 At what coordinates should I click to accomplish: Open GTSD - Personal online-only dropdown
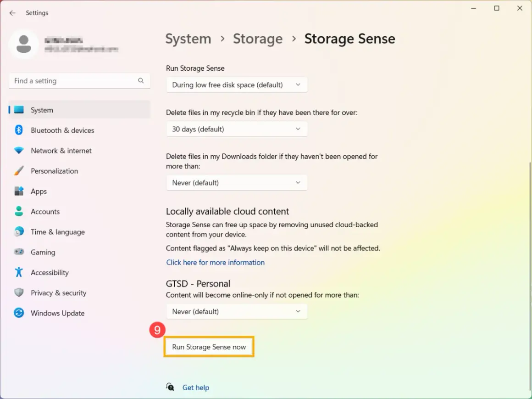[237, 311]
